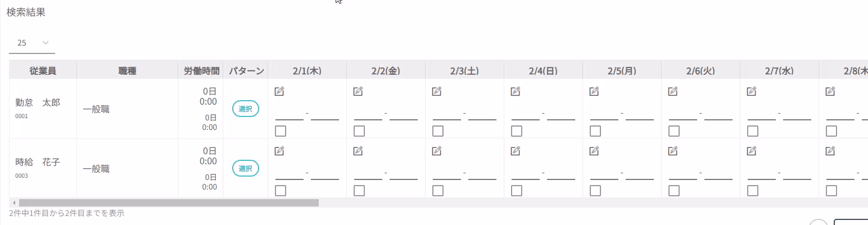The height and width of the screenshot is (225, 868).
Task: Open edit icon for 時給 花子 on 2/4(日)
Action: (x=516, y=151)
